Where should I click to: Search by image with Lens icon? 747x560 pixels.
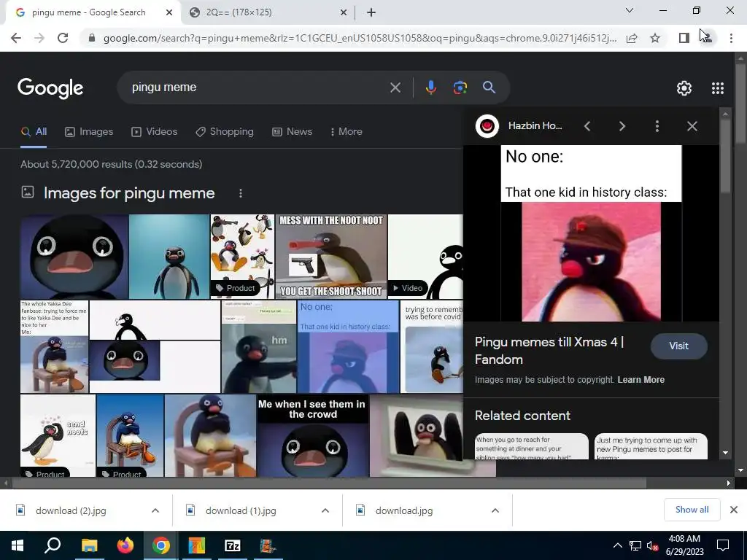tap(460, 87)
